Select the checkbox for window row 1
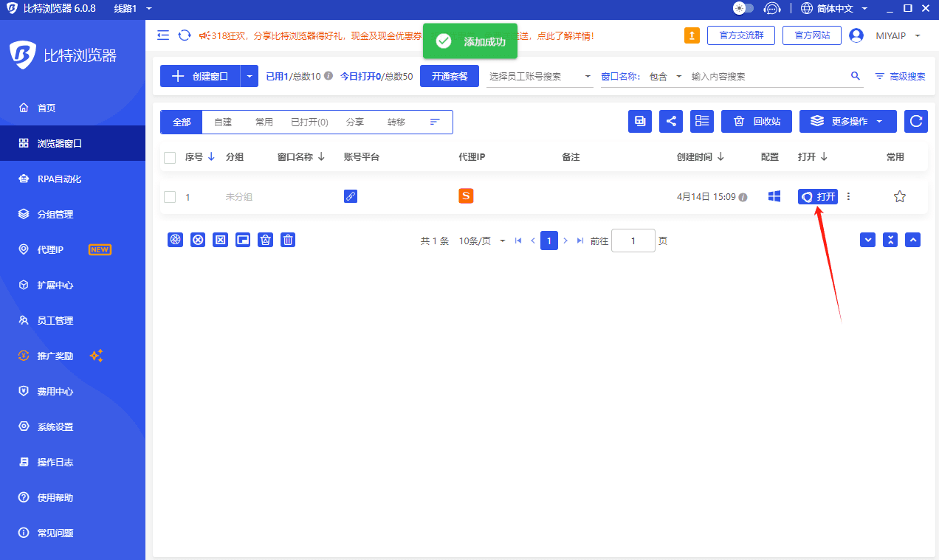Viewport: 939px width, 560px height. coord(170,197)
